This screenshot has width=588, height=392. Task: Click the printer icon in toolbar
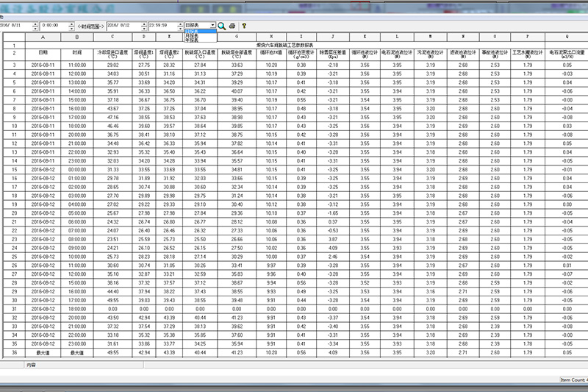pyautogui.click(x=232, y=25)
